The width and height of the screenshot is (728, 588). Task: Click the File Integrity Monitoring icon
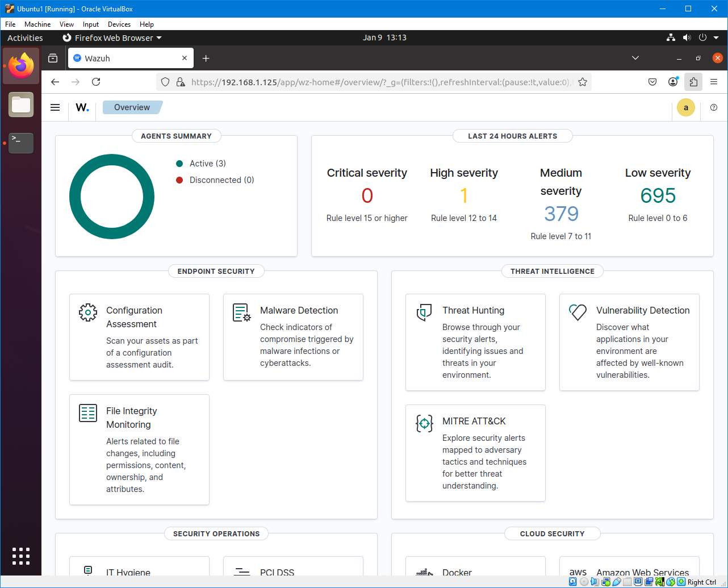point(88,413)
